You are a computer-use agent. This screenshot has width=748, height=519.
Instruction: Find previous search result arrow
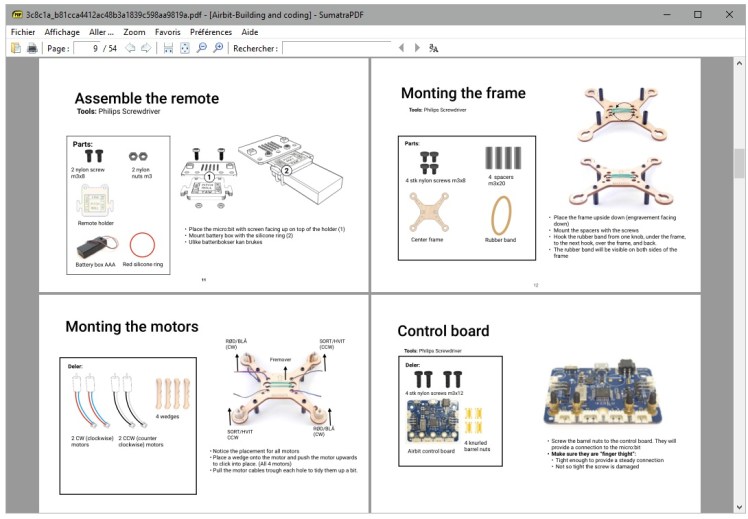(x=401, y=48)
